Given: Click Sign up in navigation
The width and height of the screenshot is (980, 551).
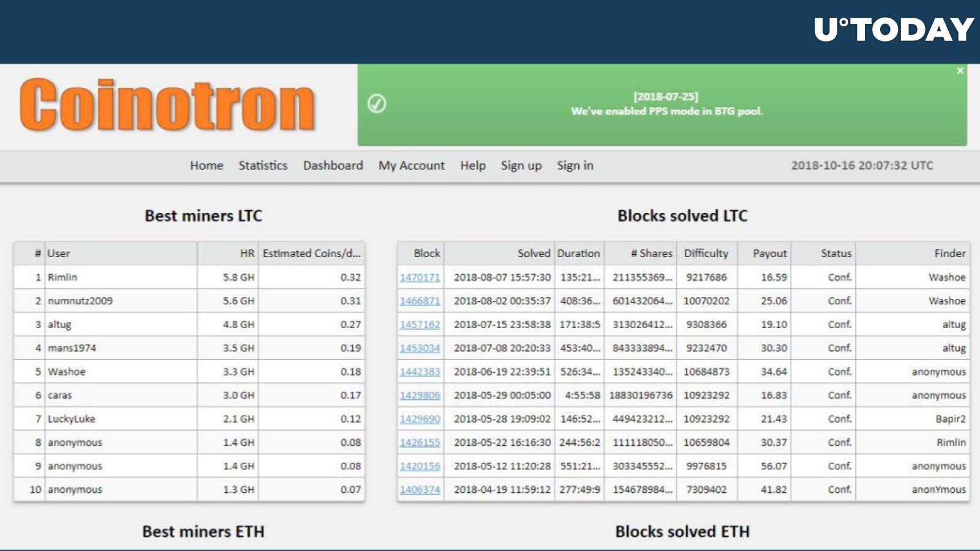Looking at the screenshot, I should (x=521, y=165).
